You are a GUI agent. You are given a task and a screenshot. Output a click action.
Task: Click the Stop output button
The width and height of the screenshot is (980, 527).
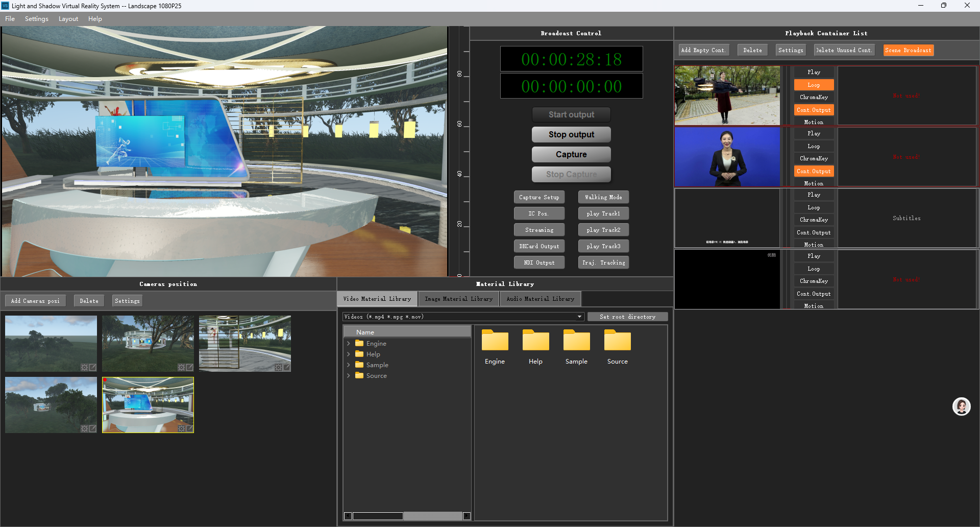pyautogui.click(x=571, y=134)
